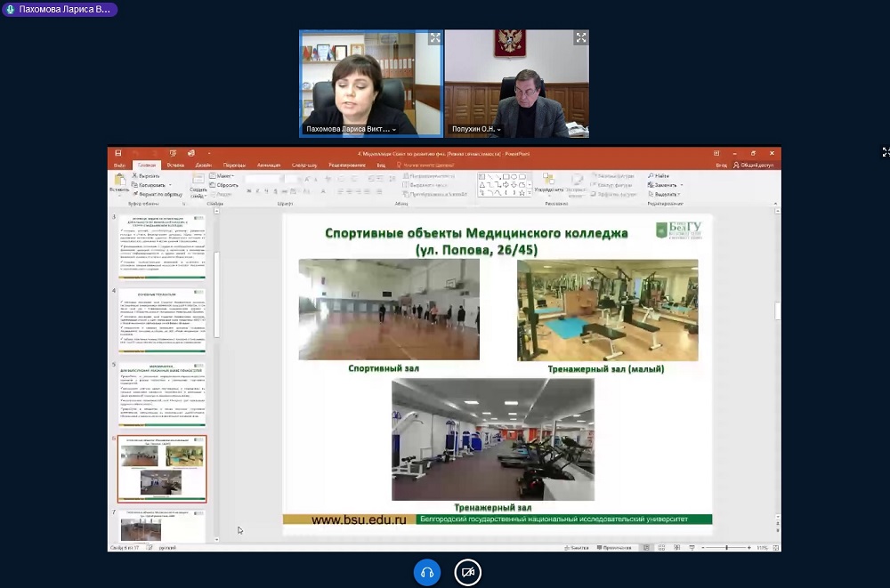Open the Дизайн ribbon tab
The height and width of the screenshot is (588, 890).
204,165
